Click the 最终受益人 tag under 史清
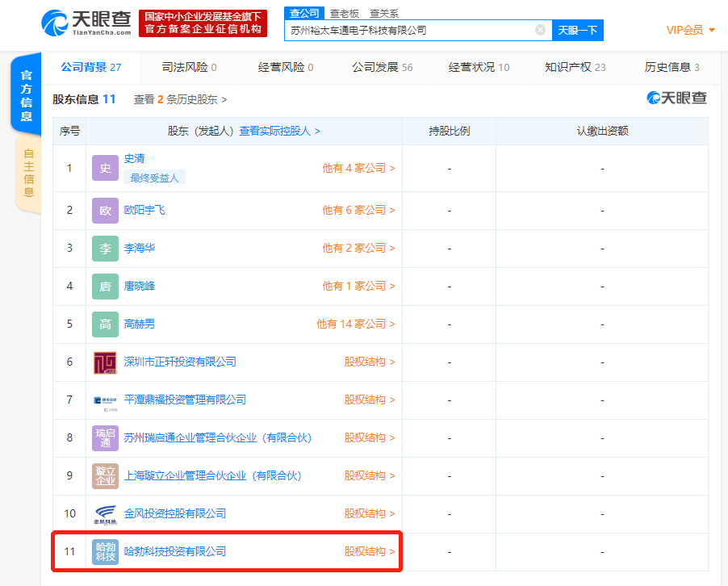This screenshot has height=586, width=728. (155, 178)
